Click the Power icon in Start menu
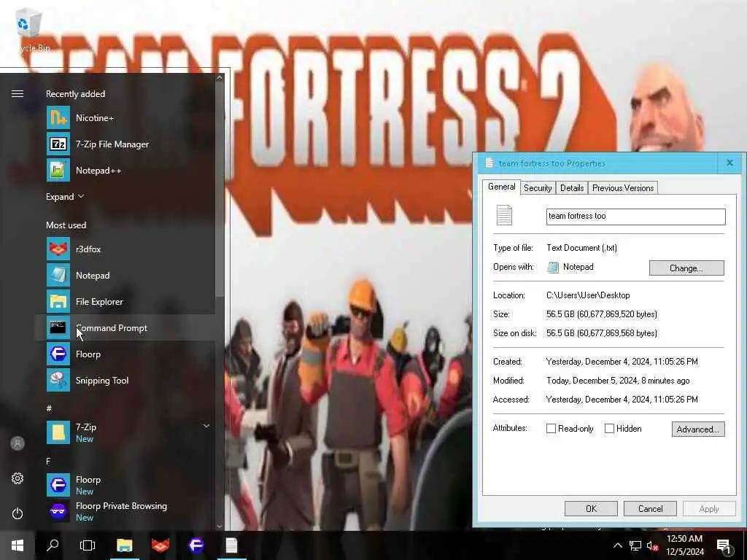The width and height of the screenshot is (747, 560). pos(18,513)
